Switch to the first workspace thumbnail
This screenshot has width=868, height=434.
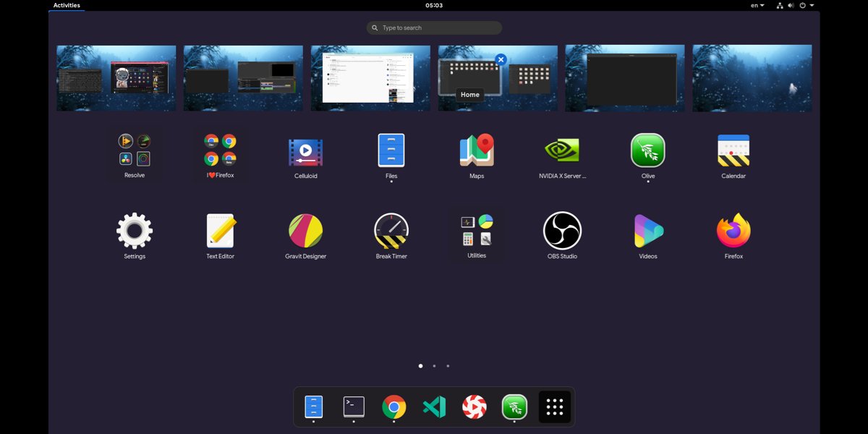(116, 78)
